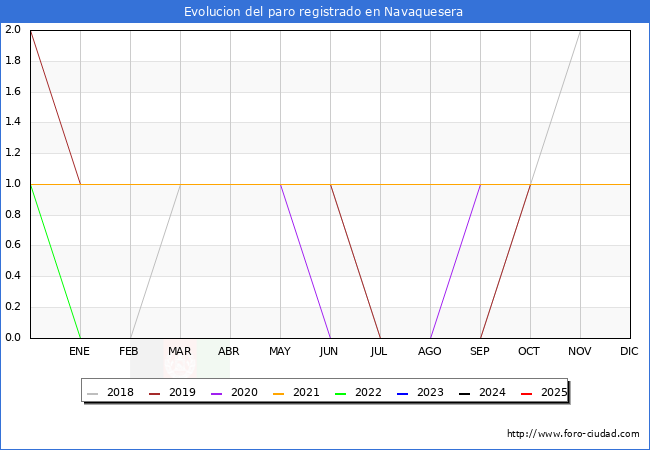Viewport: 650px width, 450px height.
Task: Click the NOV month axis label
Action: click(x=580, y=351)
